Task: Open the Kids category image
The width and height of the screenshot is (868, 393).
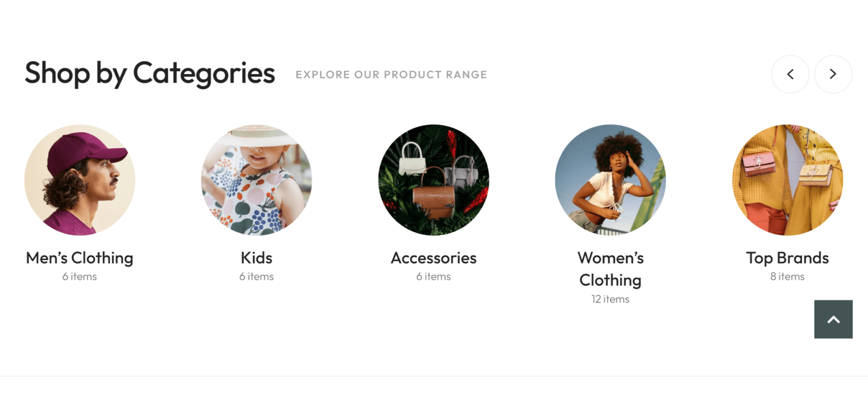Action: tap(257, 180)
